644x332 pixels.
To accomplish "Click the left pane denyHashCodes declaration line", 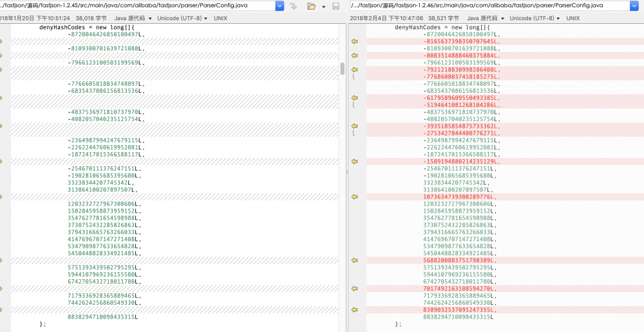I will click(87, 27).
